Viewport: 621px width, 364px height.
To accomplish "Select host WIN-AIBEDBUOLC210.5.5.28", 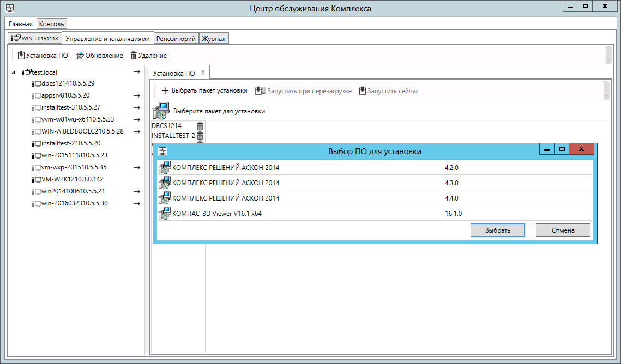I will click(77, 131).
